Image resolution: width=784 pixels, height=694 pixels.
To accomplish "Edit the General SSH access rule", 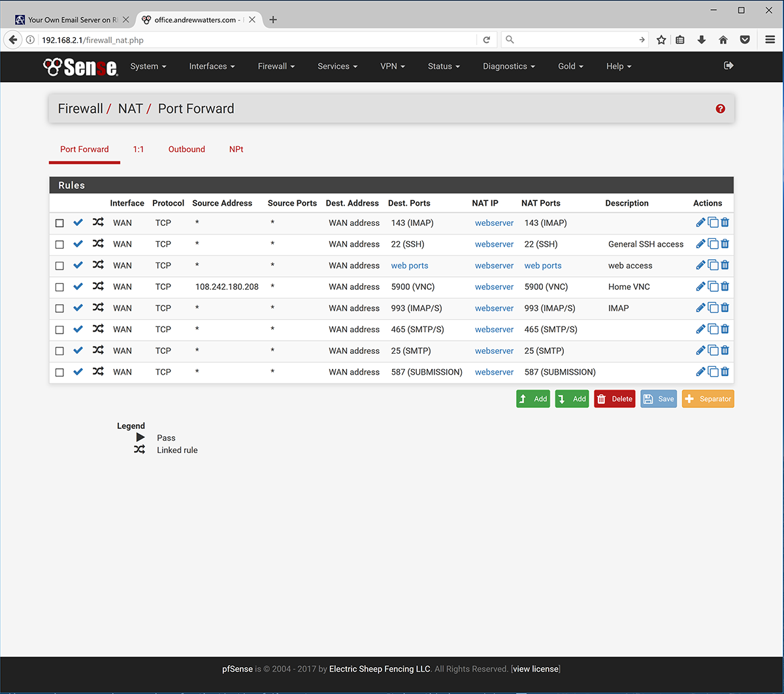I will click(x=700, y=244).
